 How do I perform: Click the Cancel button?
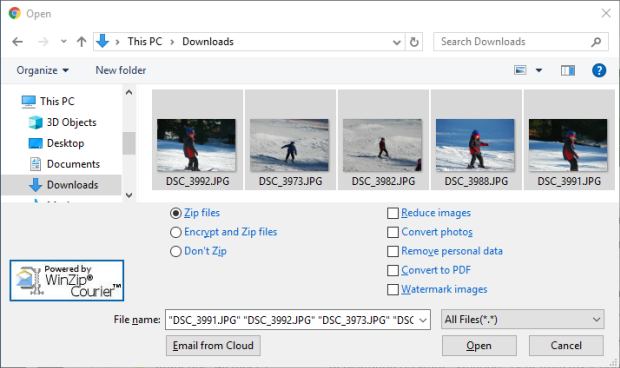pos(566,345)
